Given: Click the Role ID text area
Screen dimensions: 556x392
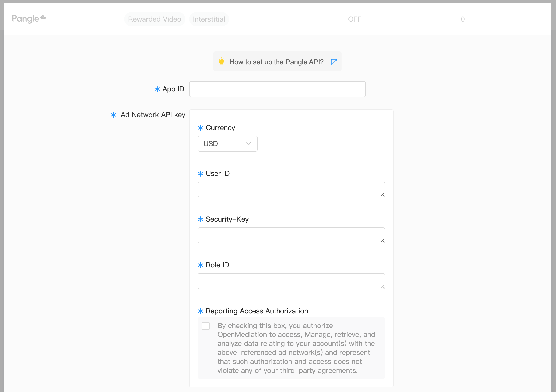Looking at the screenshot, I should pos(291,281).
